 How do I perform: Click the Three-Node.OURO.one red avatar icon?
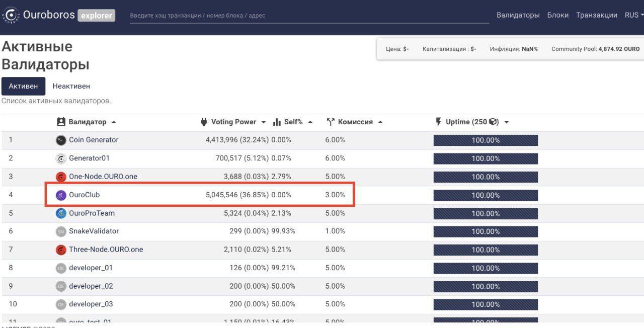point(61,250)
